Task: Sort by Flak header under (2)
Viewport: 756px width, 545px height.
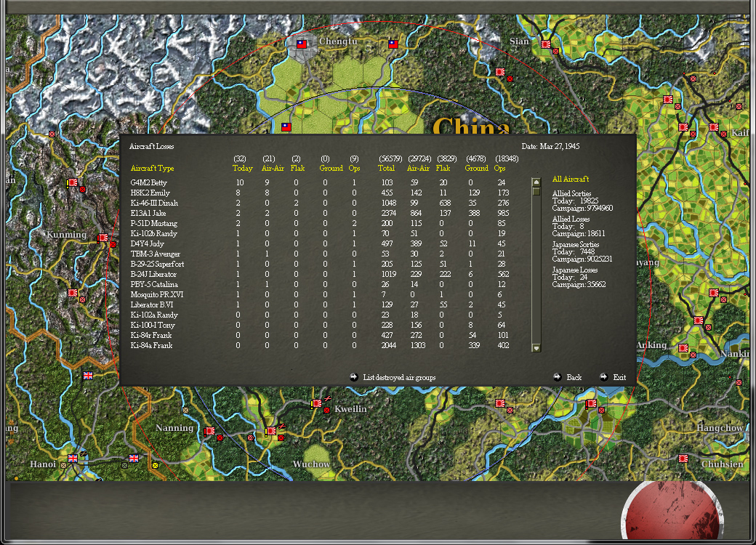Action: (x=297, y=168)
